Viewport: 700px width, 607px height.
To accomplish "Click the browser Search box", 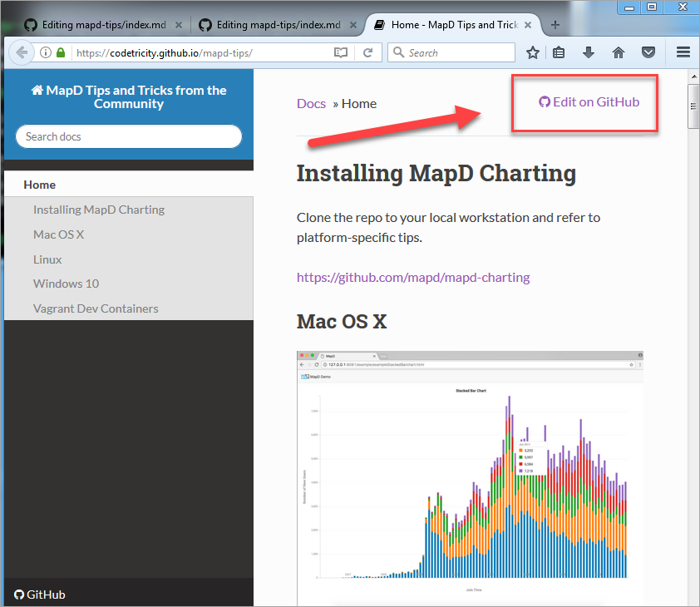I will coord(451,52).
